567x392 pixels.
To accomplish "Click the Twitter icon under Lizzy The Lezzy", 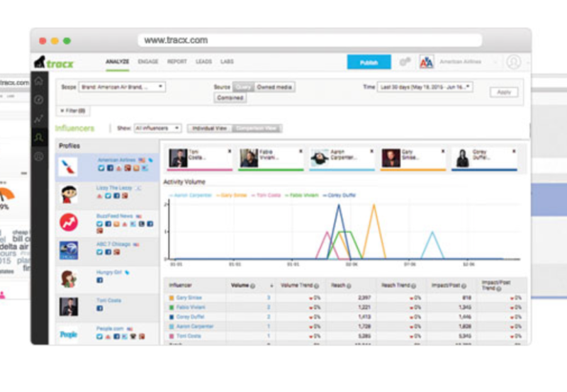I will coord(108,196).
